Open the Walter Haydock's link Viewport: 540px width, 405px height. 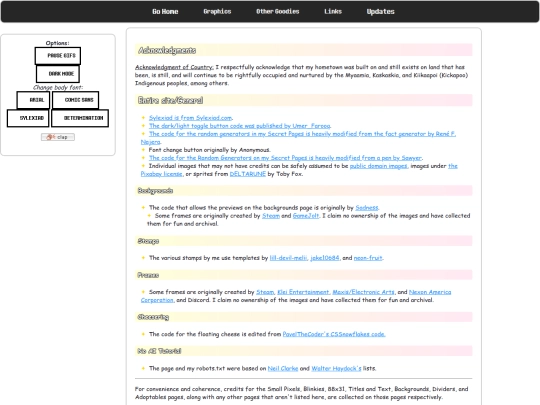(336, 368)
